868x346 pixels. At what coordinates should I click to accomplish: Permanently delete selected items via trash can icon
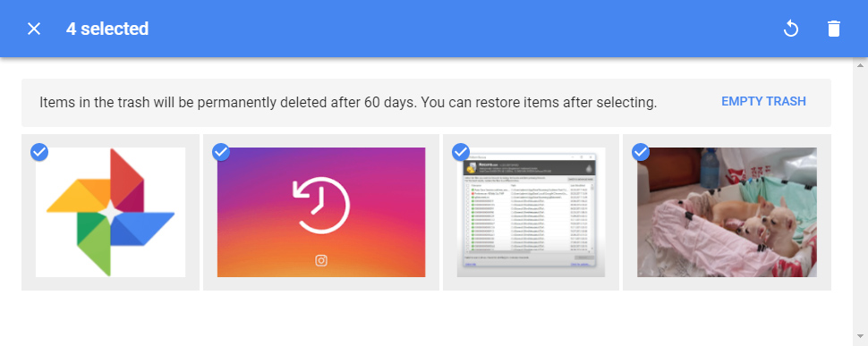point(834,29)
